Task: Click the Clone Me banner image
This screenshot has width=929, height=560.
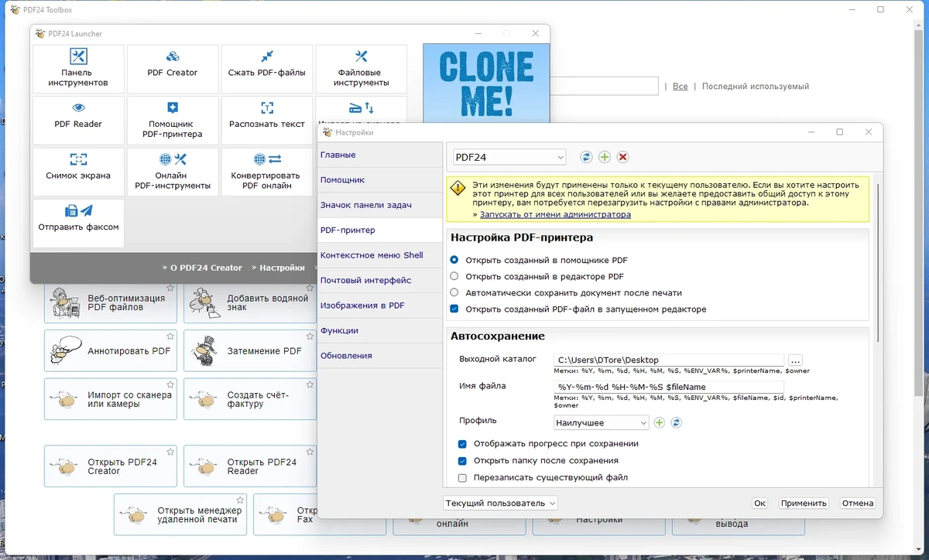Action: [x=486, y=84]
